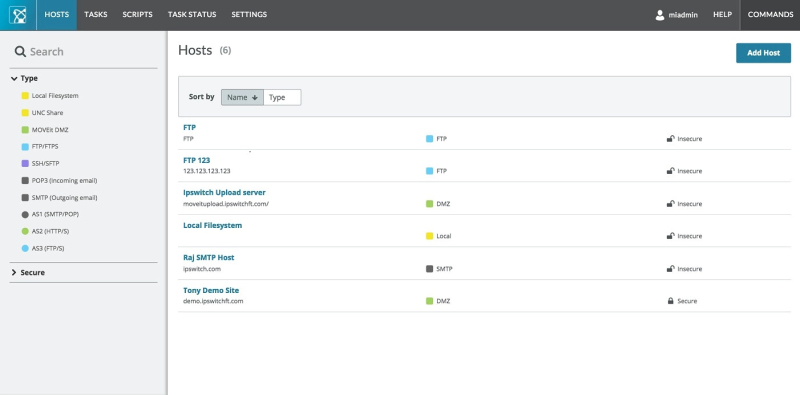
Task: Click moveitupload.ipswitchft.com/ address text
Action: (x=226, y=204)
